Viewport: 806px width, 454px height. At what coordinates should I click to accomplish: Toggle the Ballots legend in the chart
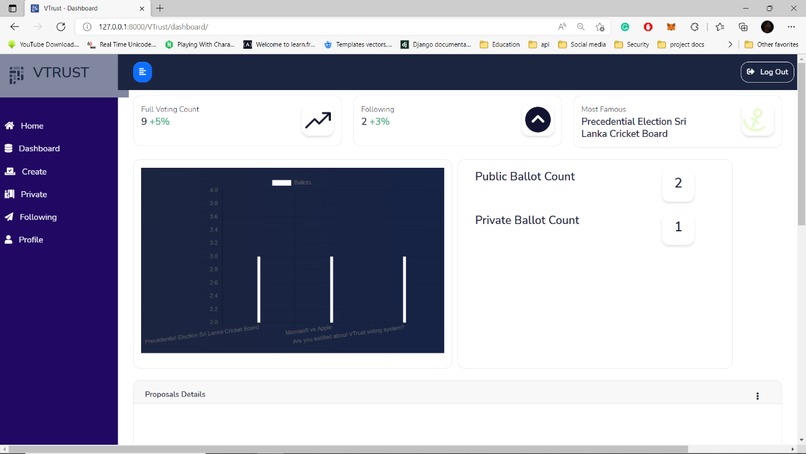(x=291, y=183)
